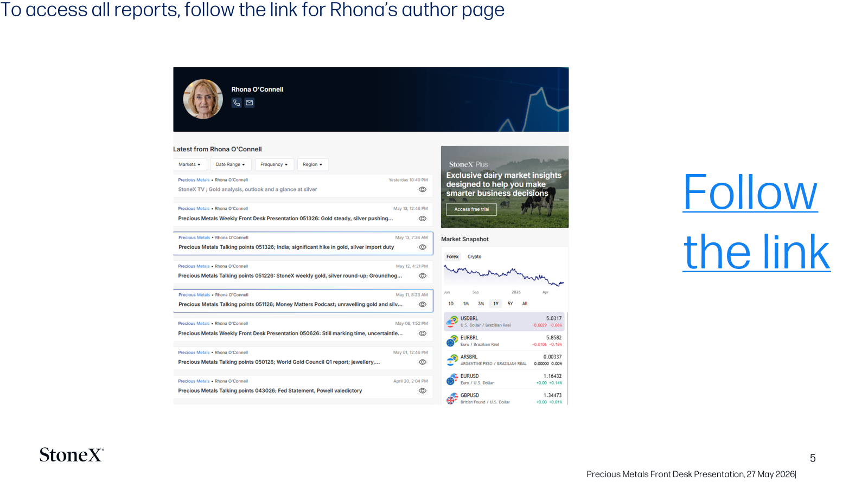The image size is (868, 488).
Task: Toggle eye icon on Talking points 051326 row
Action: pos(423,247)
